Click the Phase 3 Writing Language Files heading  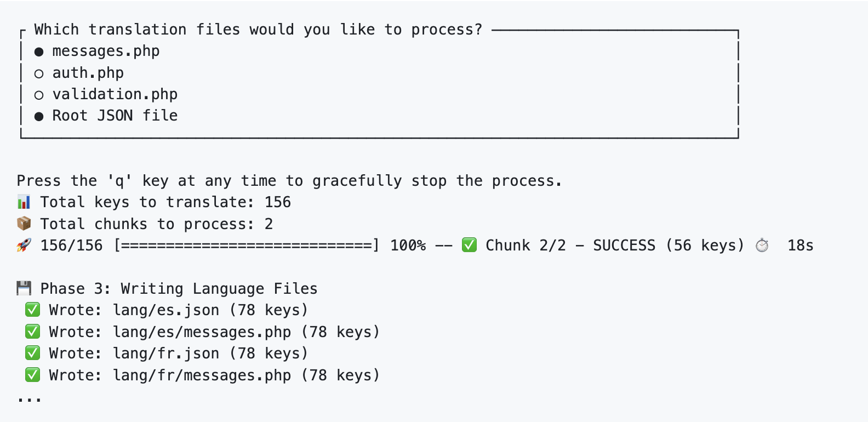pos(179,289)
